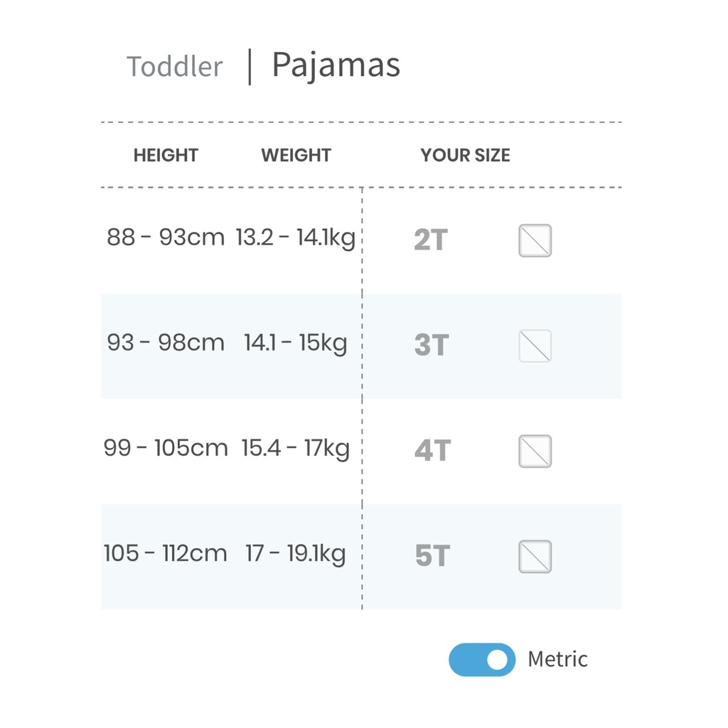Viewport: 728px width, 728px height.
Task: Click the 99 - 105cm height value
Action: (x=166, y=448)
